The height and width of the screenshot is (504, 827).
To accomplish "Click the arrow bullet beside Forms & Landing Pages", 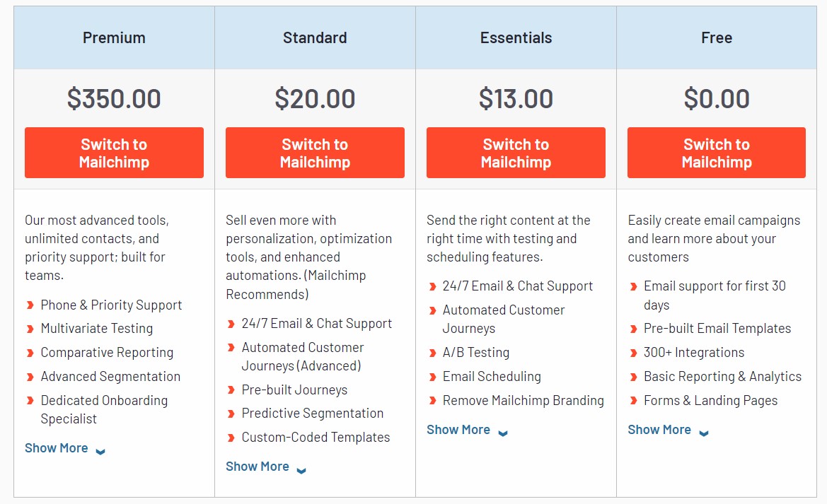I will (x=635, y=400).
